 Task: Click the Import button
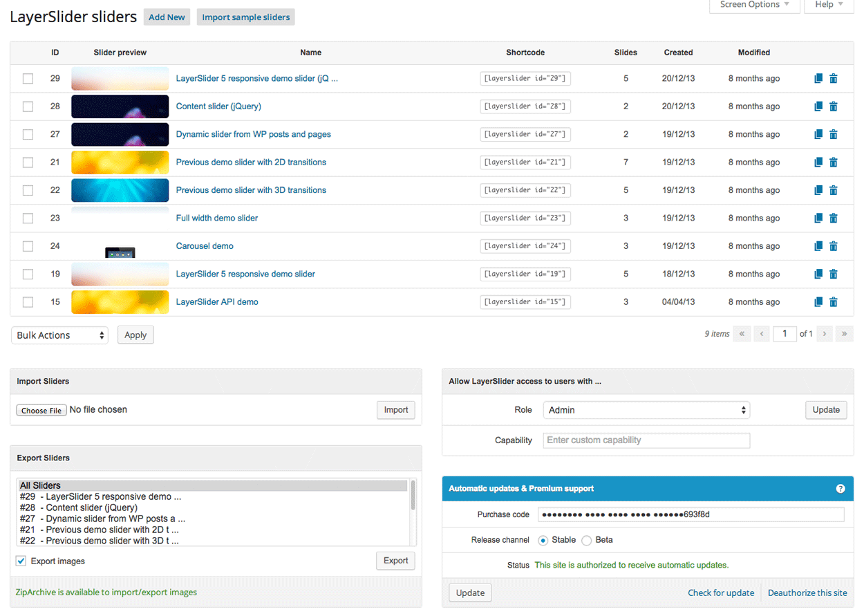click(x=396, y=410)
